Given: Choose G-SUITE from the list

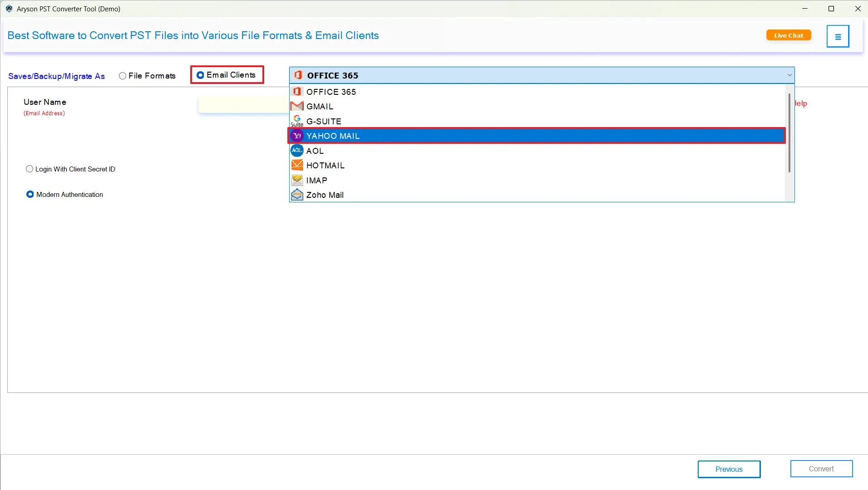Looking at the screenshot, I should click(x=538, y=121).
